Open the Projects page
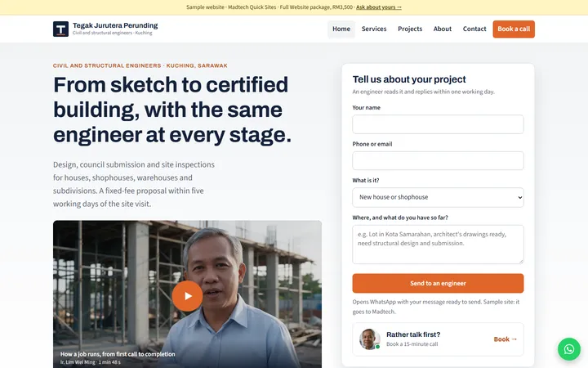Image resolution: width=588 pixels, height=368 pixels. (410, 29)
